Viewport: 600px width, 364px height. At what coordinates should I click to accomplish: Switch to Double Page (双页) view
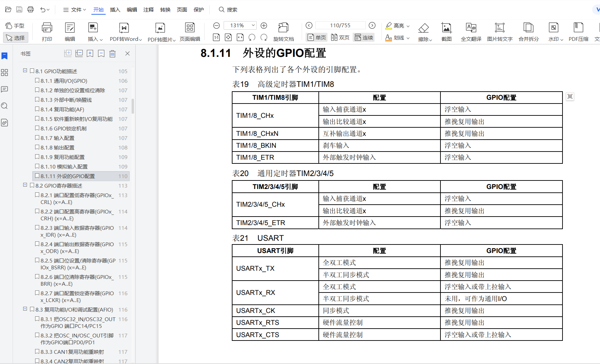coord(340,37)
